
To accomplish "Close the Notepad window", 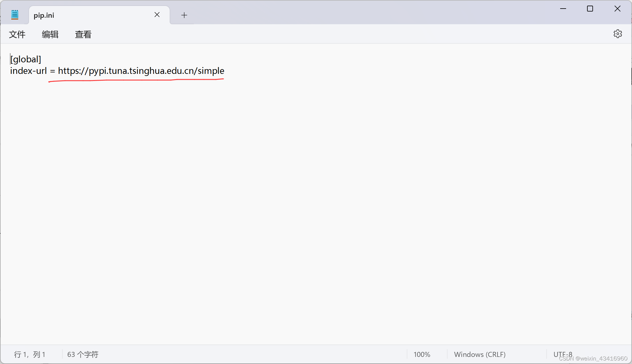I will [617, 9].
